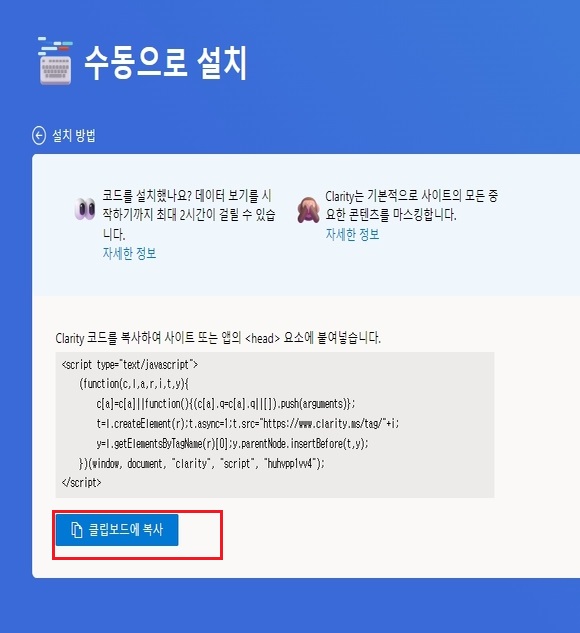Click code line with getElementsByTagName
Image resolution: width=580 pixels, height=633 pixels.
[232, 444]
